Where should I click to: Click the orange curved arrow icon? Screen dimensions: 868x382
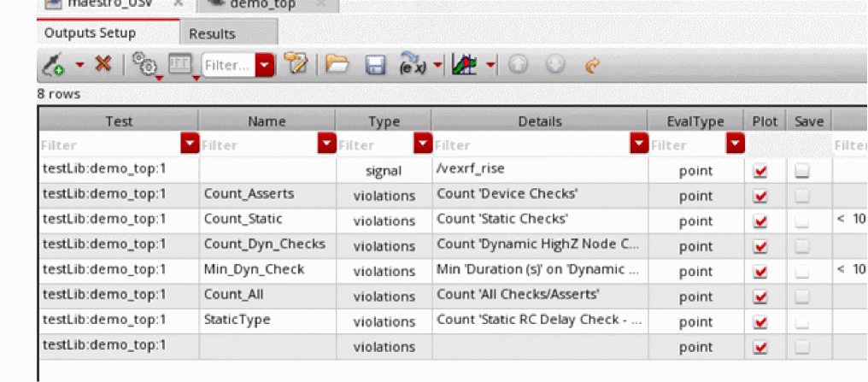(x=591, y=66)
